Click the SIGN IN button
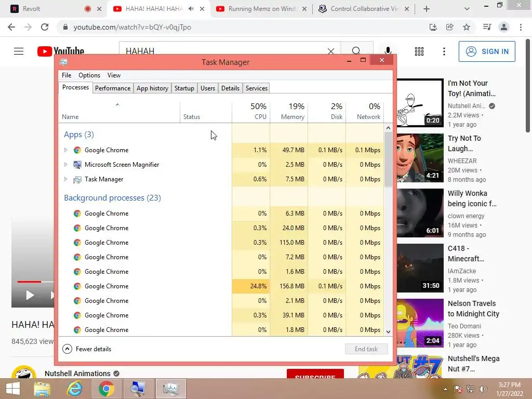532x399 pixels. (x=487, y=51)
